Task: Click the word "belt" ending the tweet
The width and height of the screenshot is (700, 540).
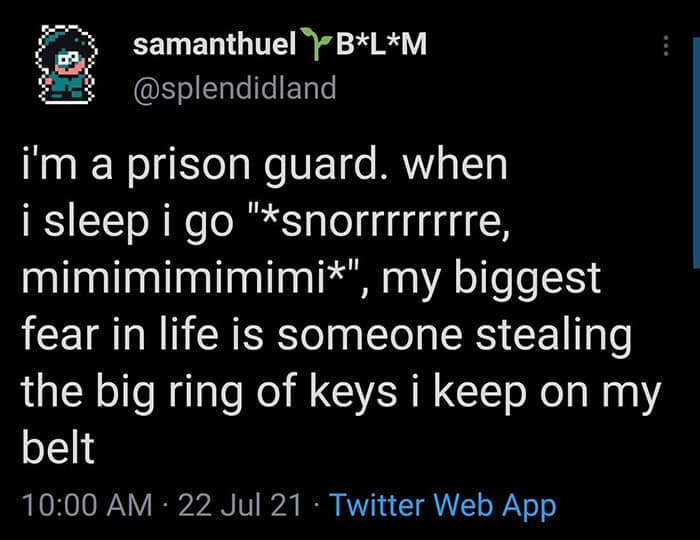Action: [58, 445]
